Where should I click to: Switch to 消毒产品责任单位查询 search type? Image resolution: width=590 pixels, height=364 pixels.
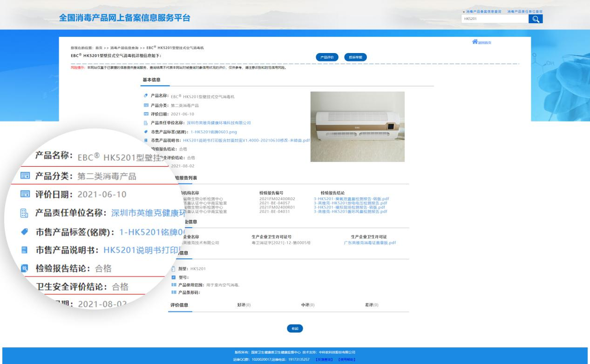point(525,11)
